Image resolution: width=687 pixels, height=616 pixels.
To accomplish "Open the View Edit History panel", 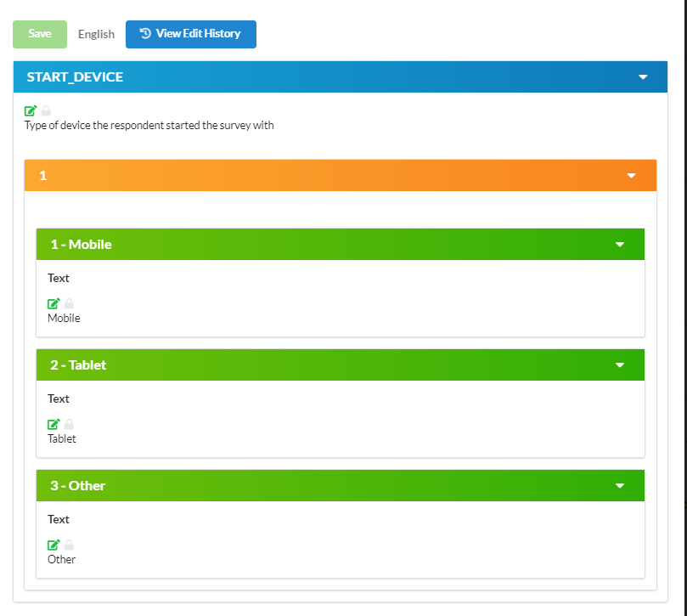I will pos(190,34).
